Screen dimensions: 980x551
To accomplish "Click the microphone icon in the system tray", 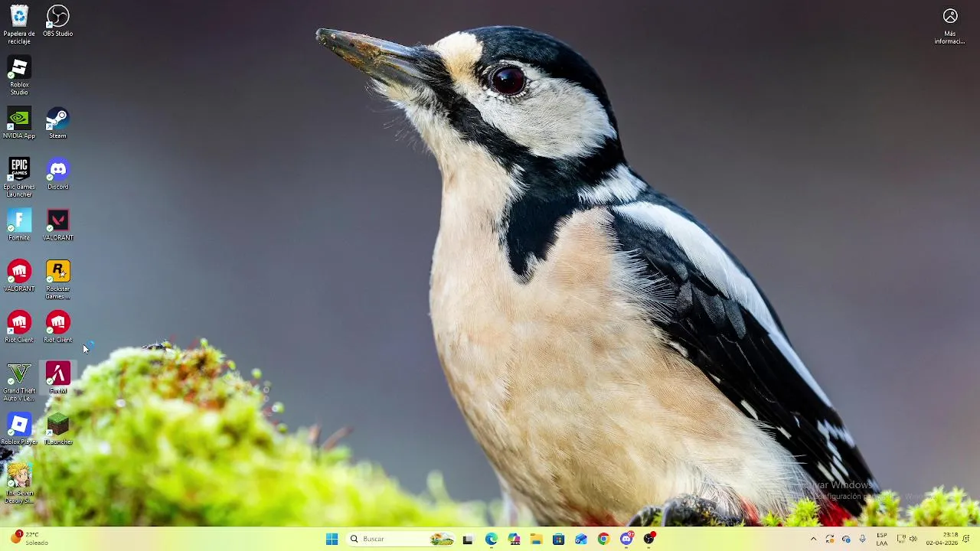I will (863, 539).
